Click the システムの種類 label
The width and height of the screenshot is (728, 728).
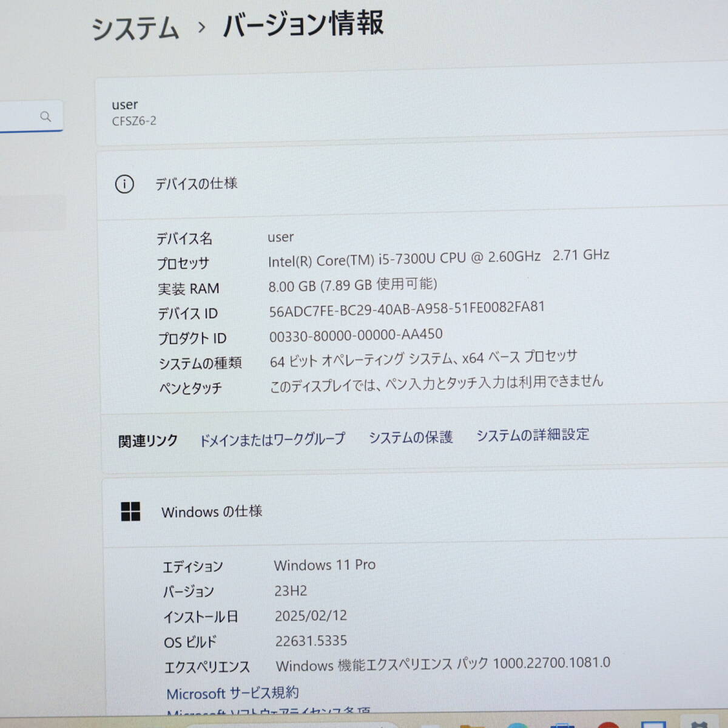click(200, 363)
